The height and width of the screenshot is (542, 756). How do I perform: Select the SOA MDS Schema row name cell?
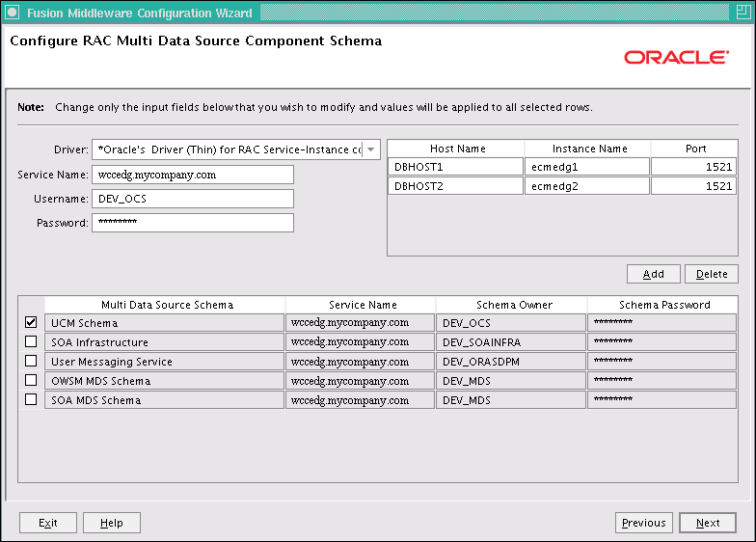click(164, 399)
